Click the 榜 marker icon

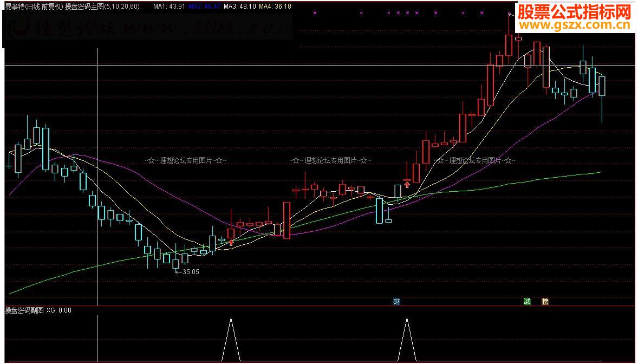click(545, 302)
